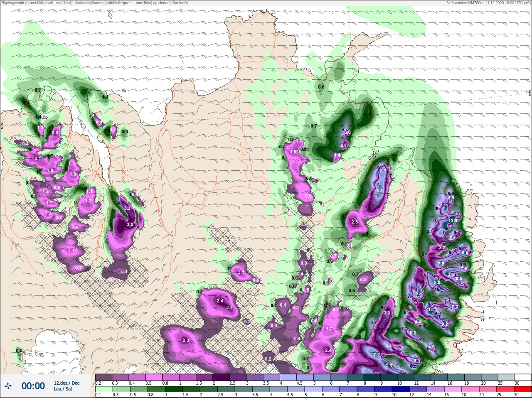This screenshot has width=532, height=398.
Task: Click the precipitation value 6.8 on the map
Action: pyautogui.click(x=379, y=191)
